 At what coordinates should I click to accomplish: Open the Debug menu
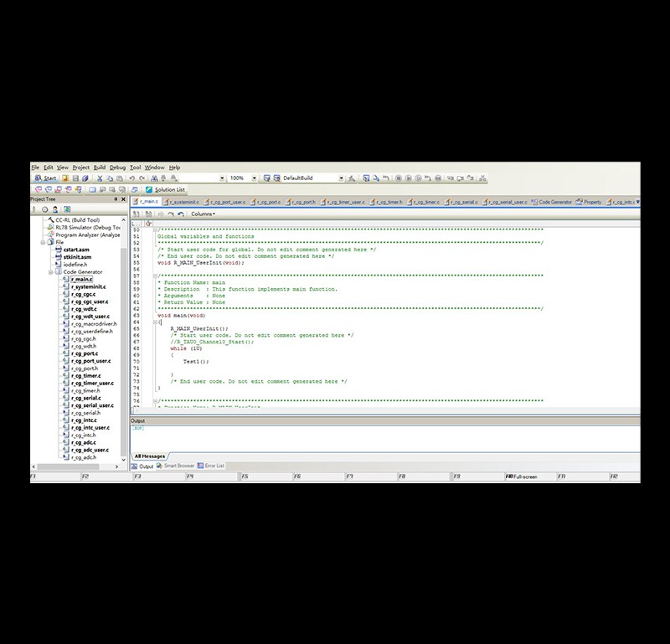(x=117, y=167)
